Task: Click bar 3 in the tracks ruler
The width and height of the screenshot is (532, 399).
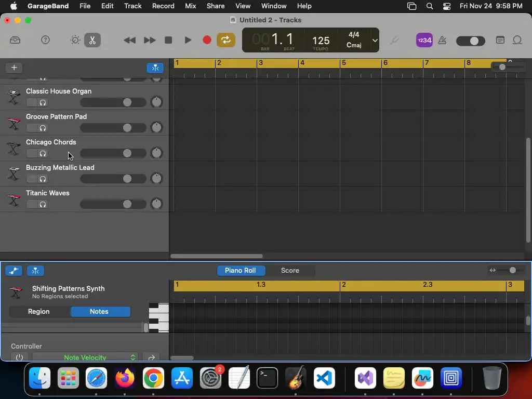Action: tap(261, 63)
